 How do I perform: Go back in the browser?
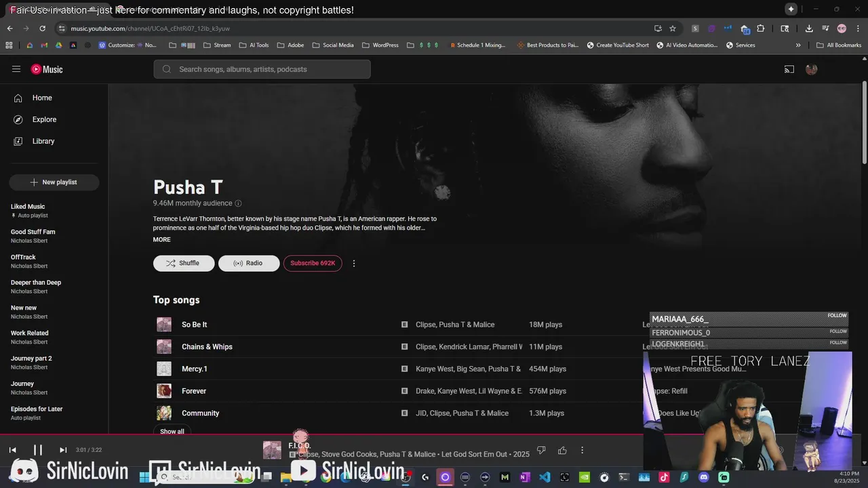click(9, 28)
